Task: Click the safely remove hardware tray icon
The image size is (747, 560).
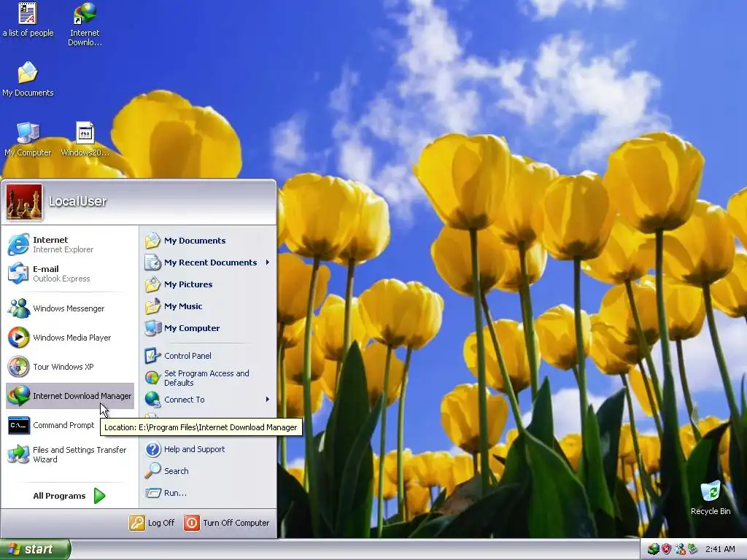Action: [x=692, y=550]
